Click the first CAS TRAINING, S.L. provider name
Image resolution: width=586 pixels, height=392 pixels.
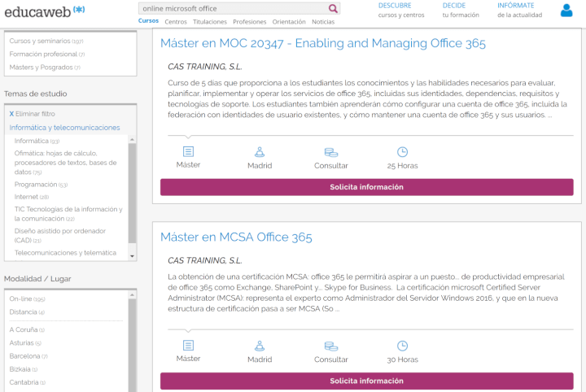coord(205,67)
